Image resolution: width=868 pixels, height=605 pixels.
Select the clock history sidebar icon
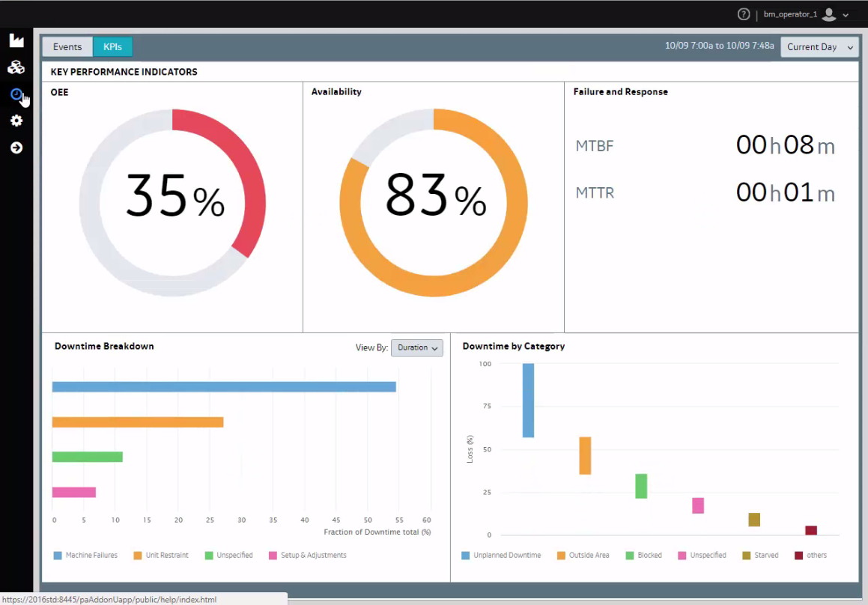[16, 94]
